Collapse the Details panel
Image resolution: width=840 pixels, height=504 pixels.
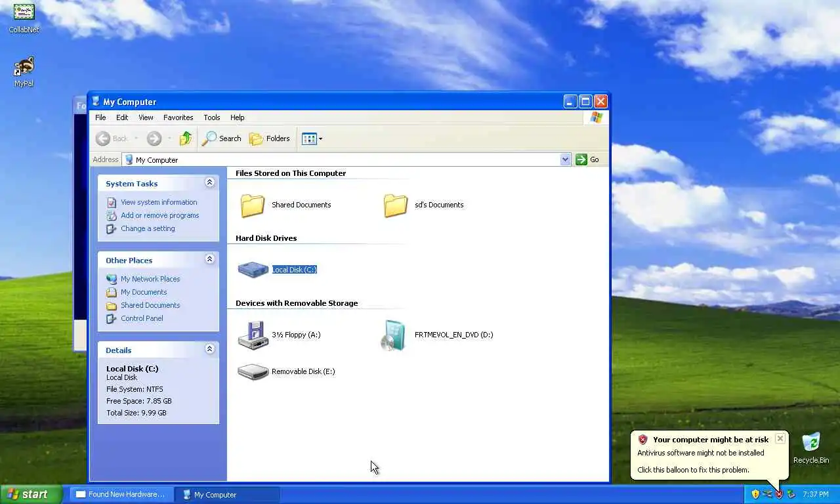point(210,349)
